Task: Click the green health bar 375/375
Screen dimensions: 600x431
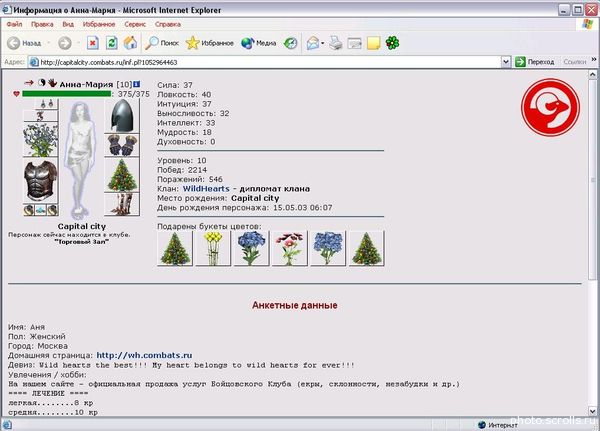Action: click(67, 94)
